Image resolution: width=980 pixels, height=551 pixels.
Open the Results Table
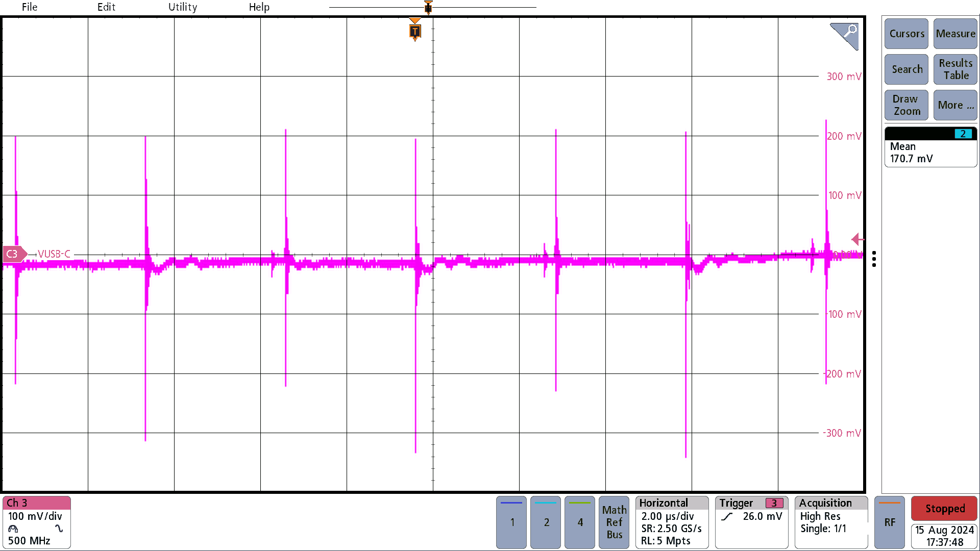click(955, 69)
